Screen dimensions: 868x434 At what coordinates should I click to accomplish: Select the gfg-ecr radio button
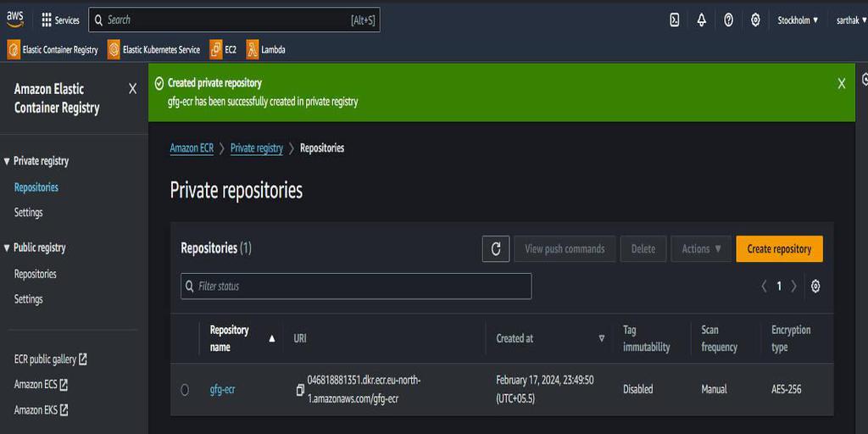(x=185, y=390)
